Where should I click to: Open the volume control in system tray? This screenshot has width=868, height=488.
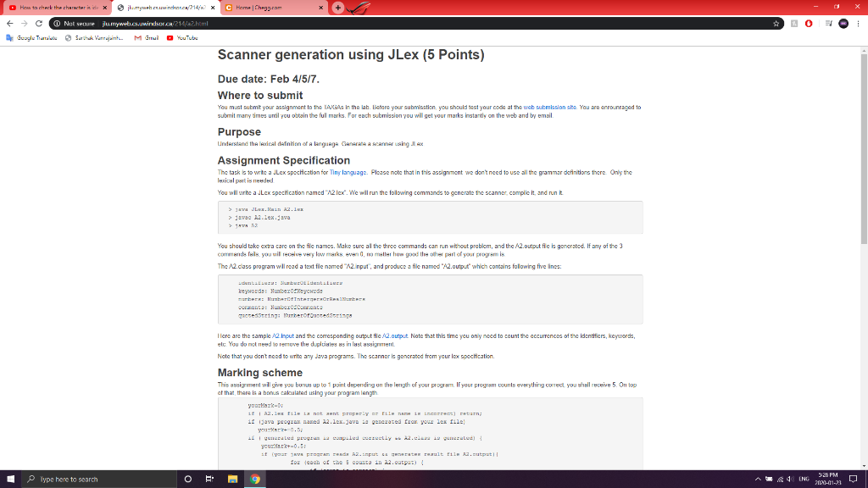point(790,480)
